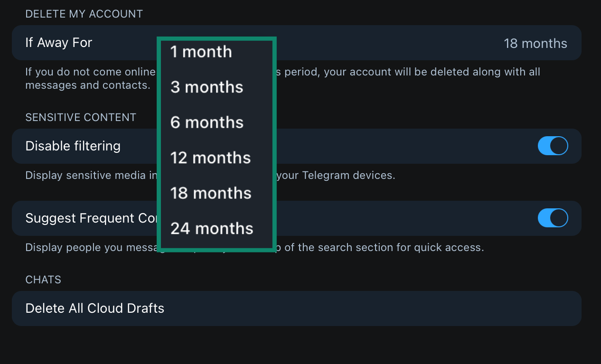
Task: Click the If Away For label
Action: coord(59,43)
